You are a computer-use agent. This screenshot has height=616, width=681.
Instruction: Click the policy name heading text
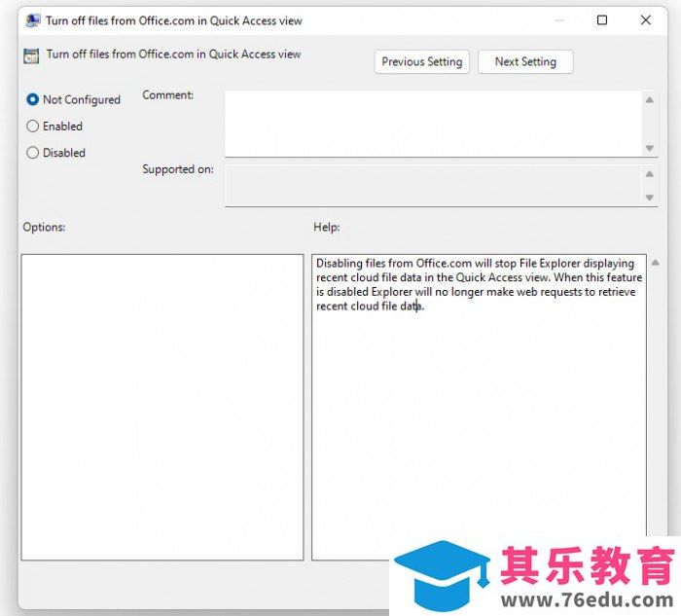(x=174, y=54)
